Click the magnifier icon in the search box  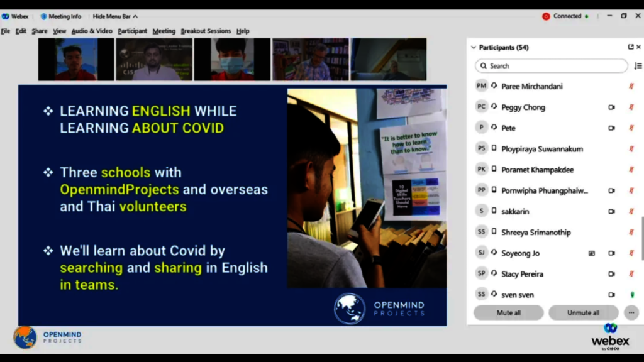tap(483, 65)
